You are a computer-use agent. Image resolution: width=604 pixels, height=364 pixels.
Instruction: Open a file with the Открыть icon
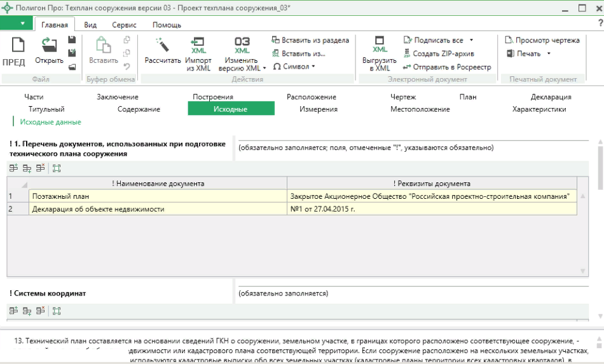click(x=49, y=45)
